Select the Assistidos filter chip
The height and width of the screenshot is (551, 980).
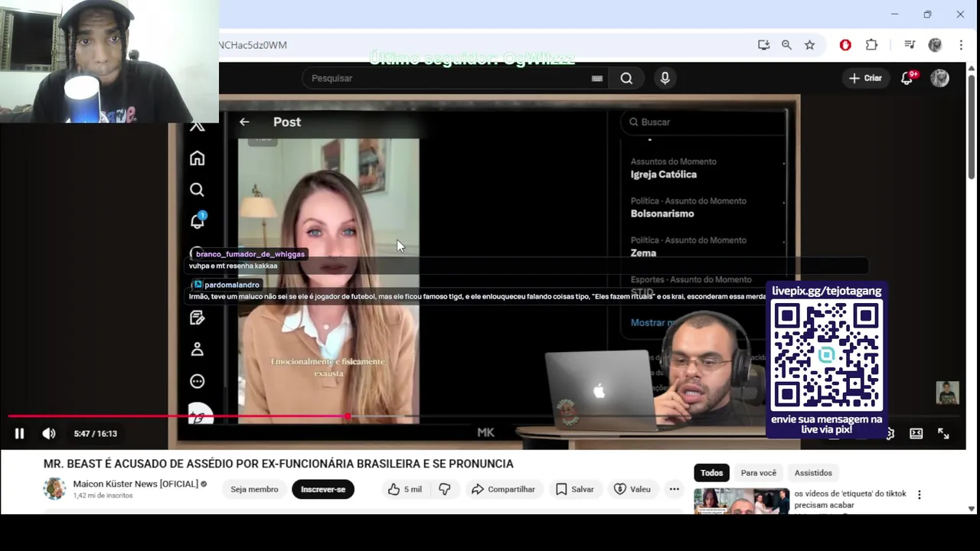[x=813, y=473]
